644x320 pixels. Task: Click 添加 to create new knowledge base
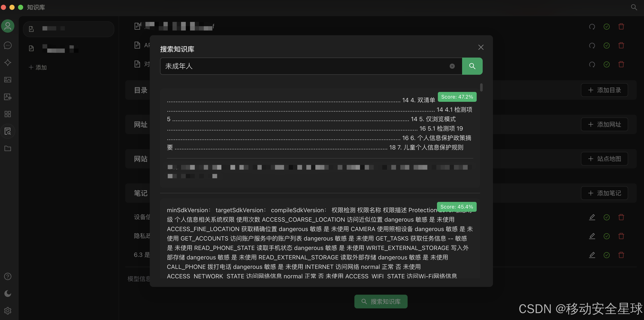[x=38, y=67]
